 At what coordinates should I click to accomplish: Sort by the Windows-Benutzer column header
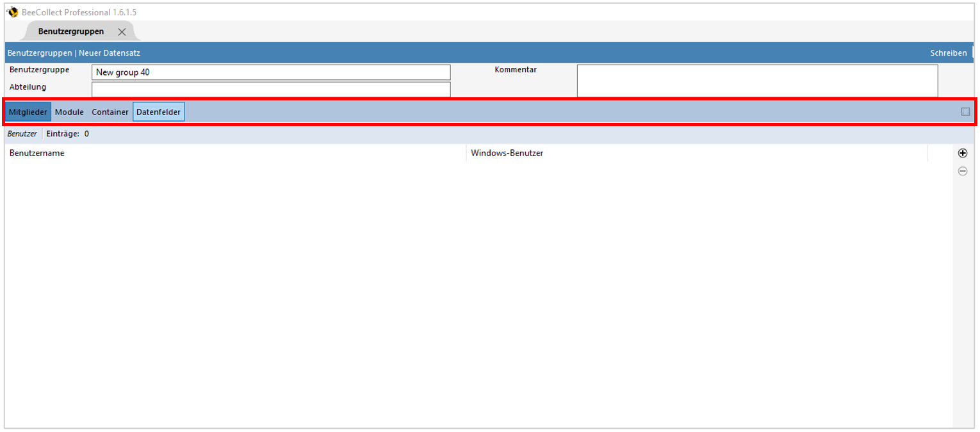click(x=506, y=153)
